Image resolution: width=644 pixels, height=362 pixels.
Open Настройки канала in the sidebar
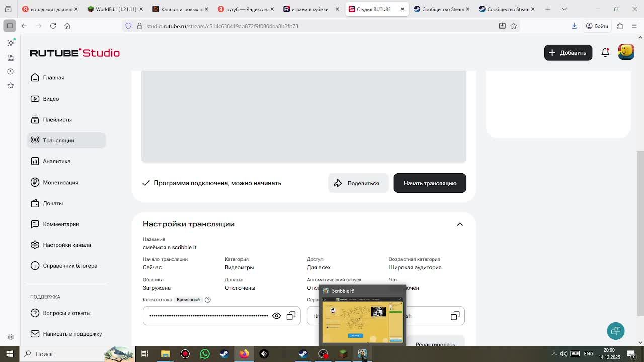[x=66, y=245]
